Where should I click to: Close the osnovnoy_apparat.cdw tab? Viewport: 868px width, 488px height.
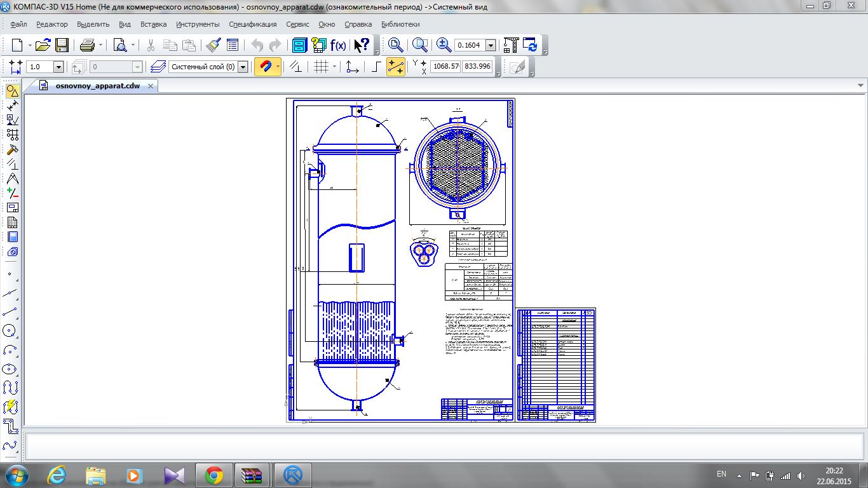coord(151,86)
